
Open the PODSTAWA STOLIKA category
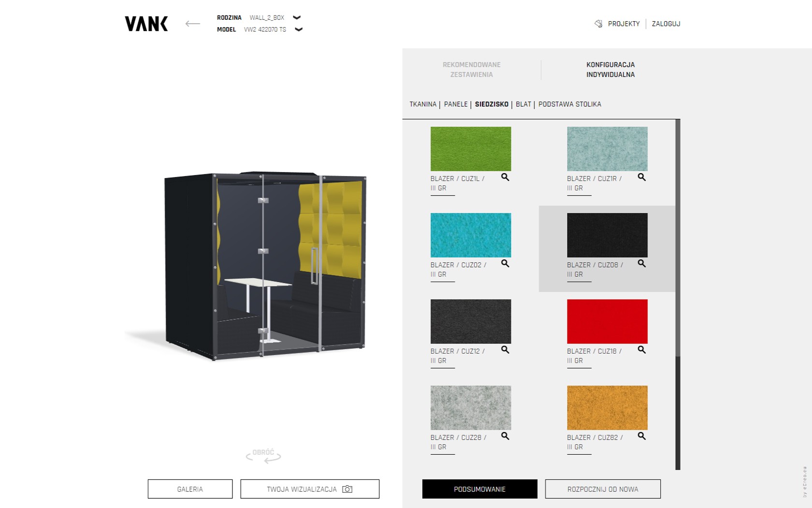pos(569,104)
